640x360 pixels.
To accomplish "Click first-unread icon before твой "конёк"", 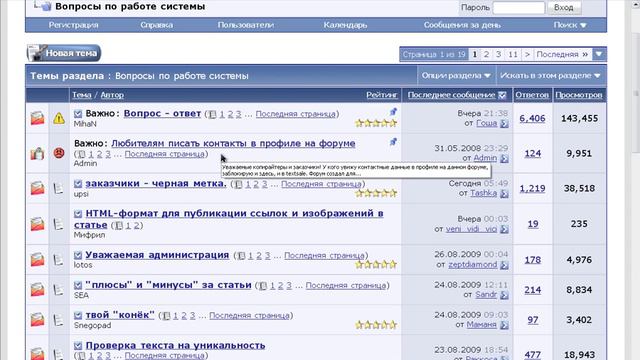I will point(78,316).
